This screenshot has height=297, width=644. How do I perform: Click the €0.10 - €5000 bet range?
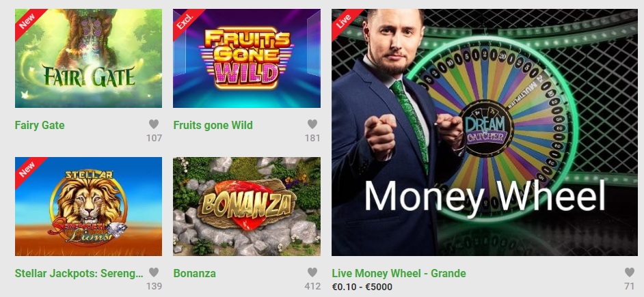coord(362,287)
